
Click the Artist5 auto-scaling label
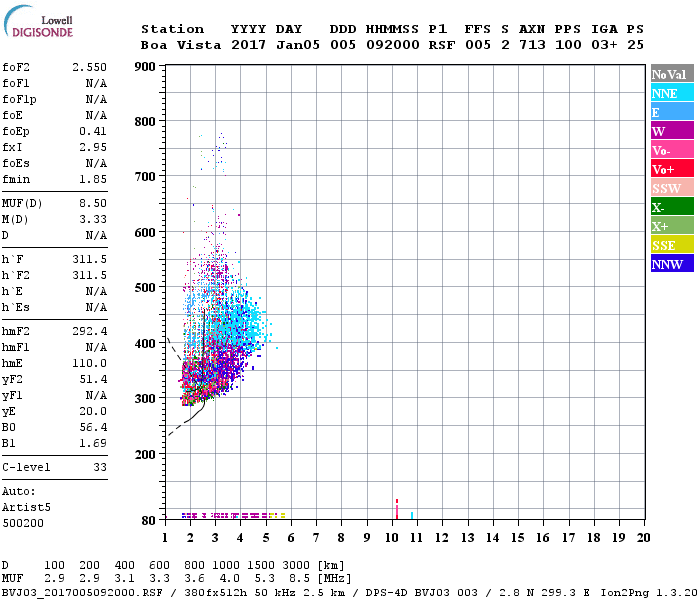[x=26, y=508]
